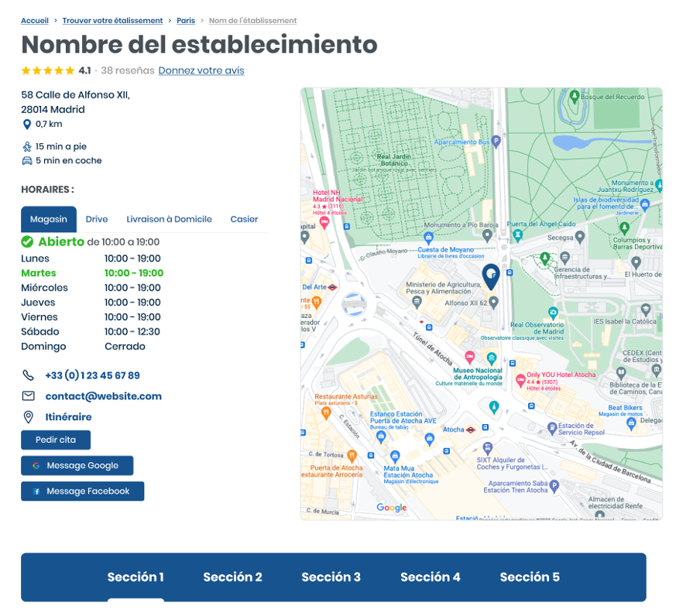Click the Alfonso XII 62 marker

[x=493, y=303]
